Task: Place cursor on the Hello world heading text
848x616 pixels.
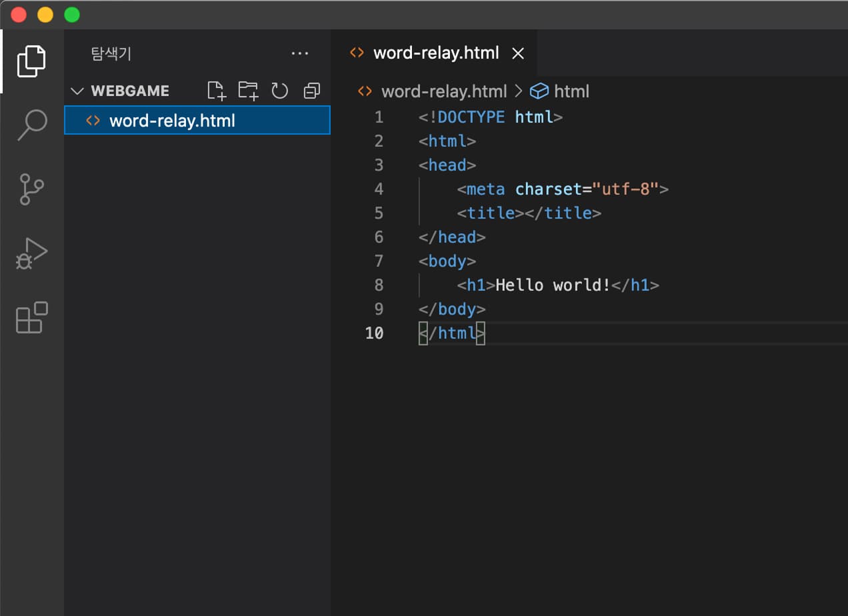Action: pyautogui.click(x=553, y=285)
